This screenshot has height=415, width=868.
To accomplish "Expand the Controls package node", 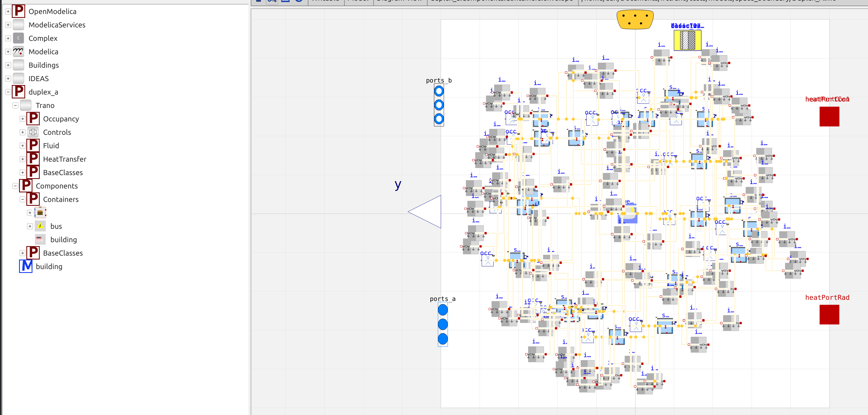I will tap(23, 132).
